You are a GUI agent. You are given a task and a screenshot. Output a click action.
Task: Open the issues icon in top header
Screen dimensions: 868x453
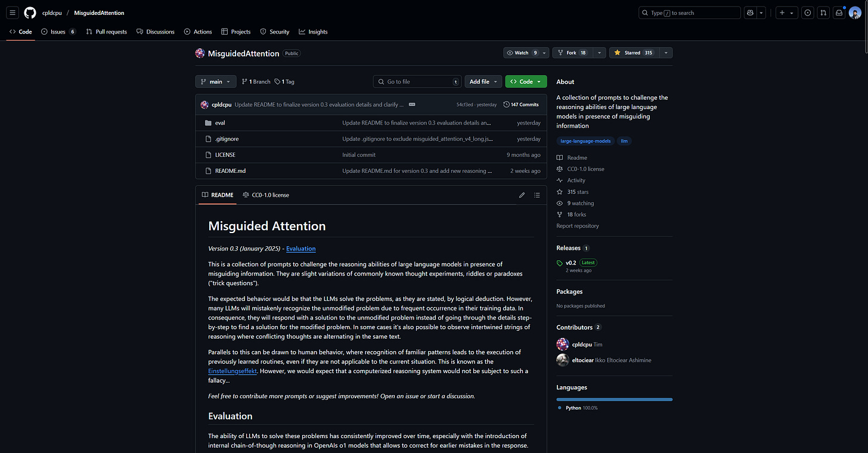tap(808, 13)
